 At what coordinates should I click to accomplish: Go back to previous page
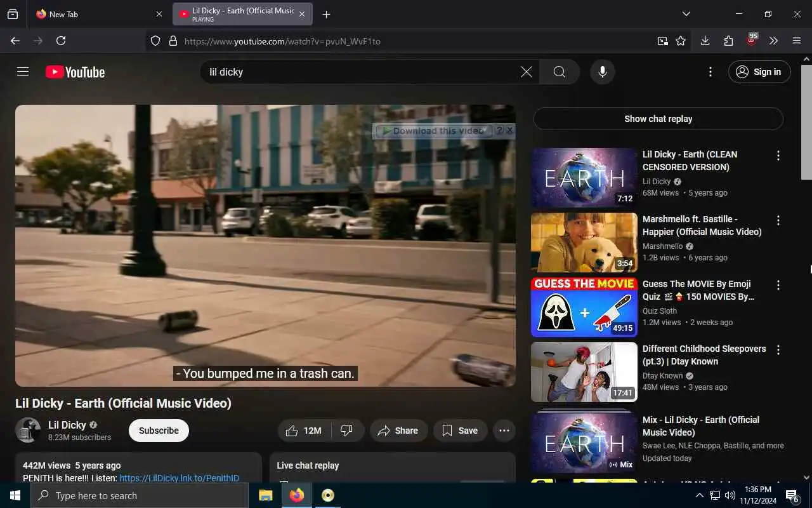15,41
